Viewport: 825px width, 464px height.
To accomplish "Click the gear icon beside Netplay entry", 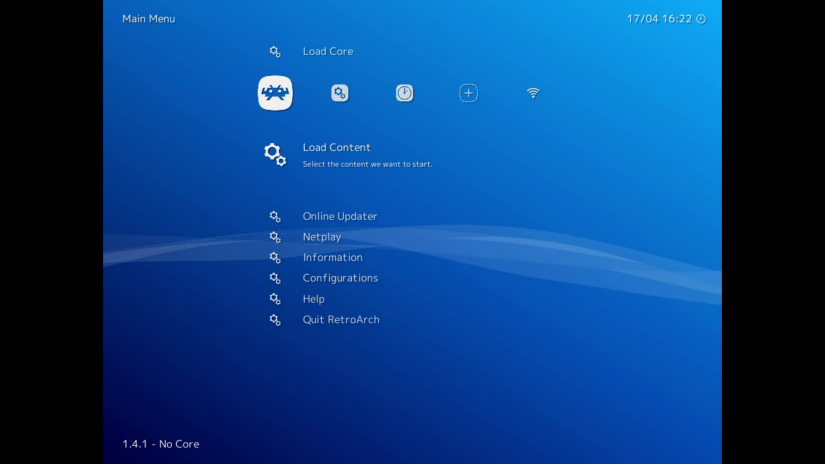I will [x=275, y=237].
